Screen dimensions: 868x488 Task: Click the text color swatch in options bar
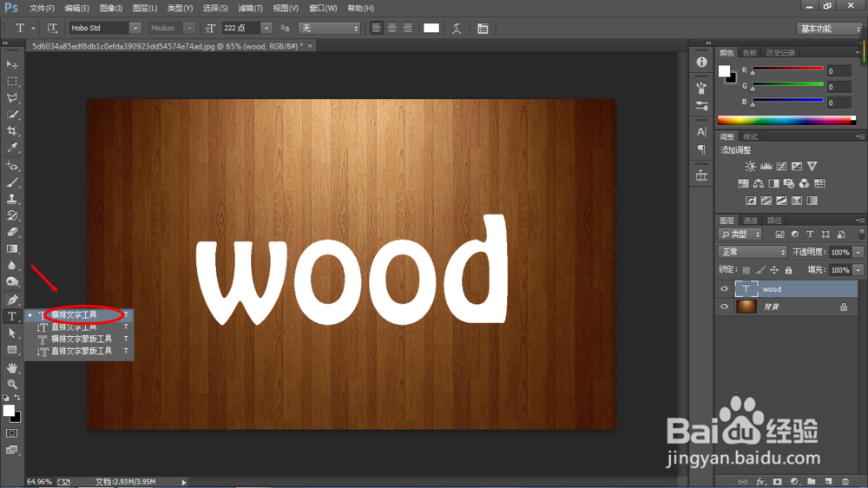tap(431, 29)
